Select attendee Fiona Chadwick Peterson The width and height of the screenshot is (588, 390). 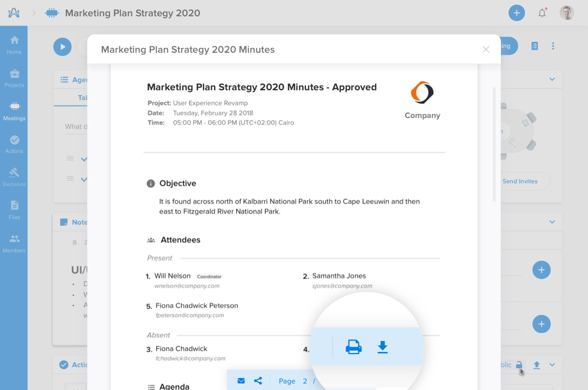coord(197,306)
